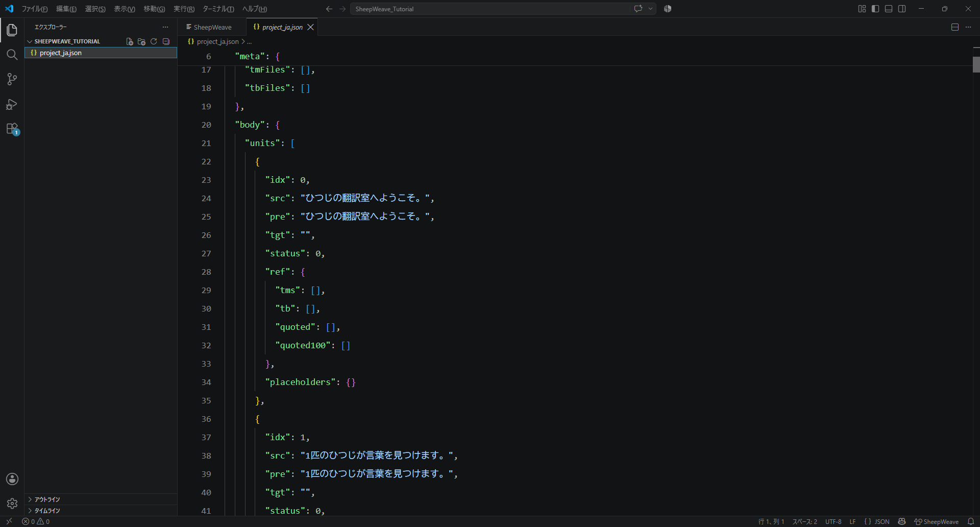
Task: Click the cursor position 行 1、列 1
Action: click(771, 521)
